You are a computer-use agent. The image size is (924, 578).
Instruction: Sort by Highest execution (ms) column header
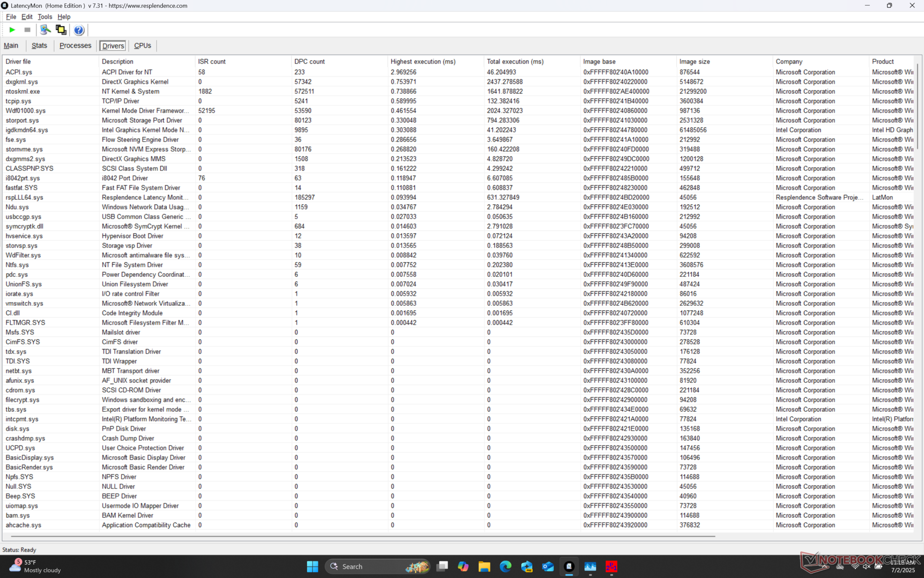tap(436, 62)
